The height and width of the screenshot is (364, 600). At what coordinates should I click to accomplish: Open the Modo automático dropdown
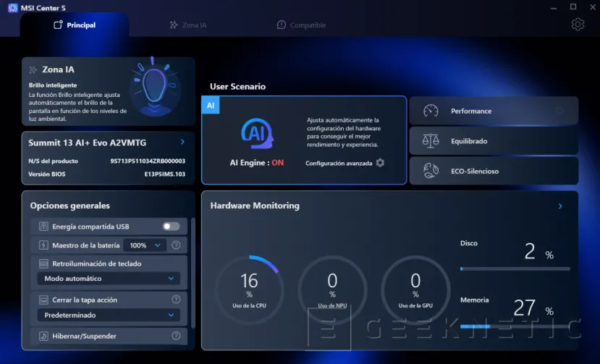coord(109,279)
